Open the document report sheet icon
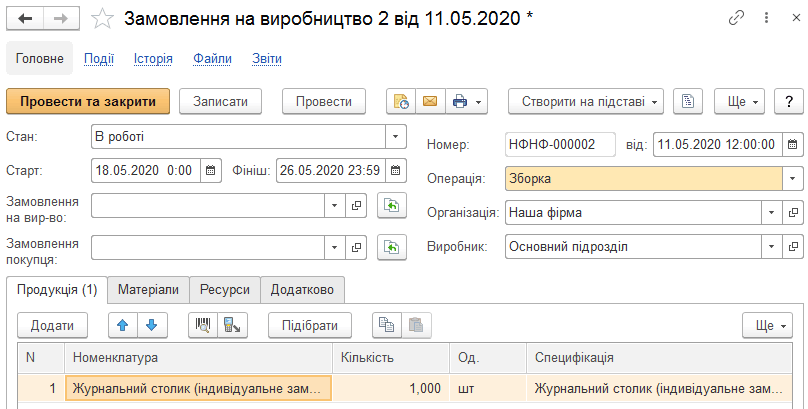 pyautogui.click(x=688, y=101)
